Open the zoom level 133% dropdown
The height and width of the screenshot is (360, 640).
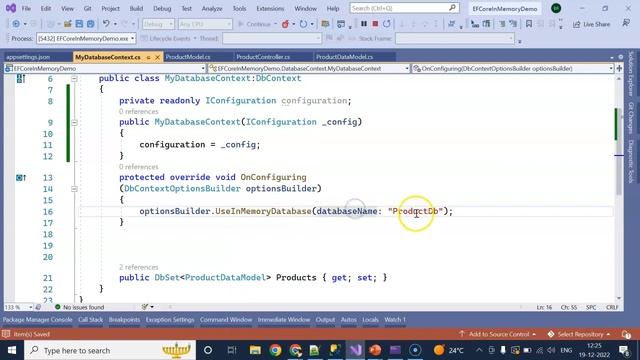coord(18,307)
